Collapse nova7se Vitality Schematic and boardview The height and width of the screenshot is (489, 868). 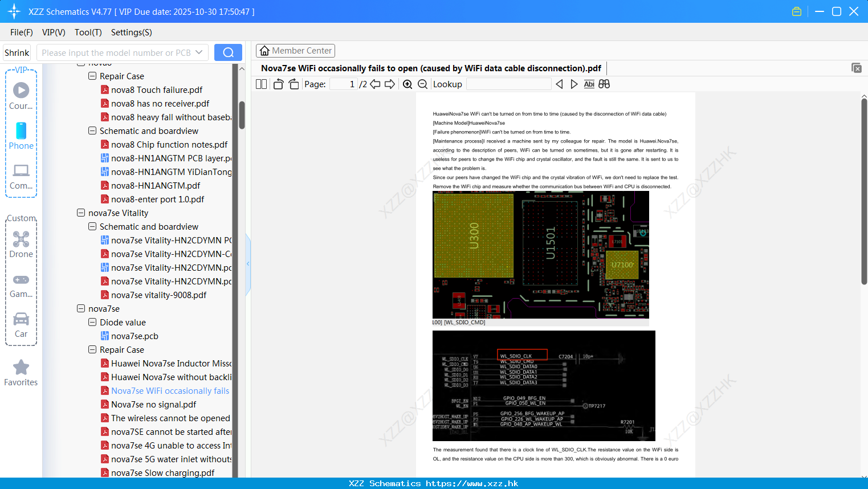pos(92,226)
